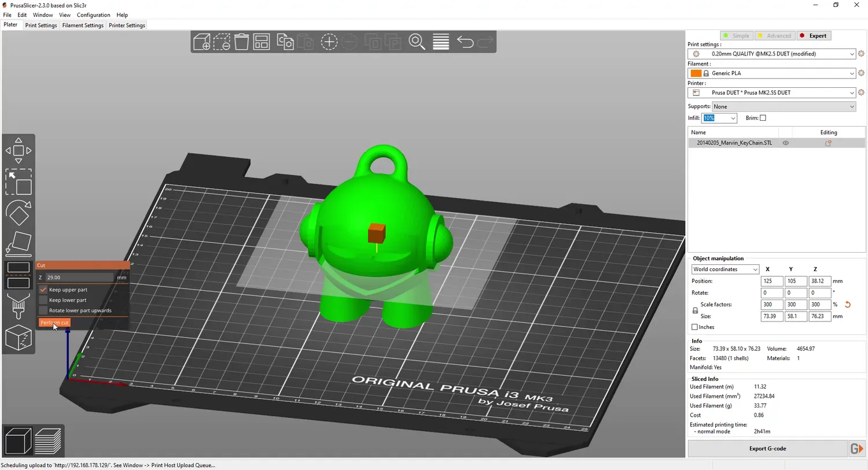The height and width of the screenshot is (470, 868).
Task: Click the Cut Z height field
Action: 79,277
